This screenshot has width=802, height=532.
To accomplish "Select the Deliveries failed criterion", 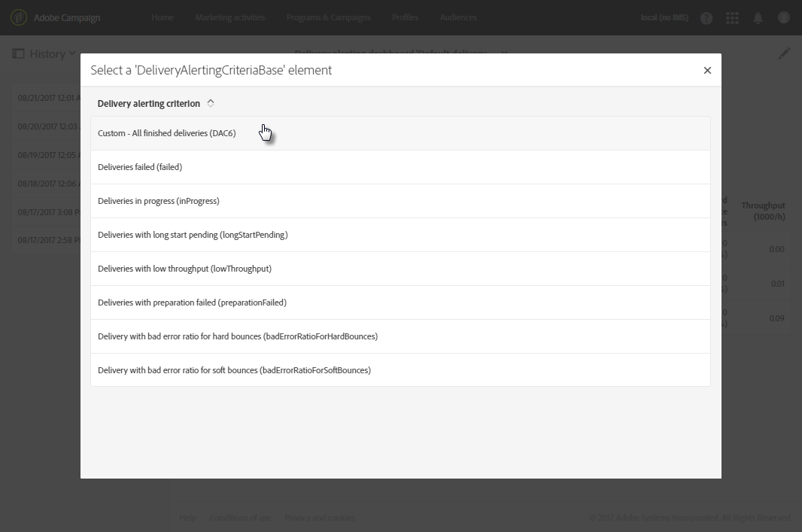I will (x=140, y=167).
